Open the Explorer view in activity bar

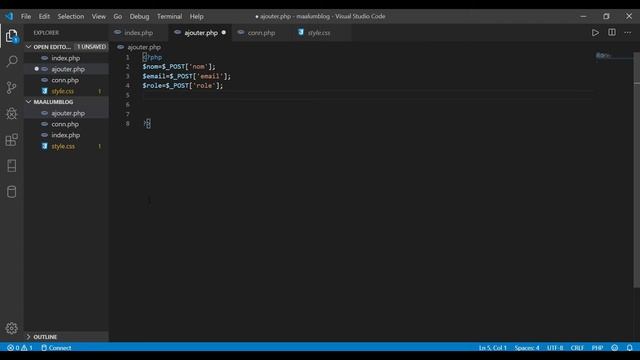click(x=11, y=36)
